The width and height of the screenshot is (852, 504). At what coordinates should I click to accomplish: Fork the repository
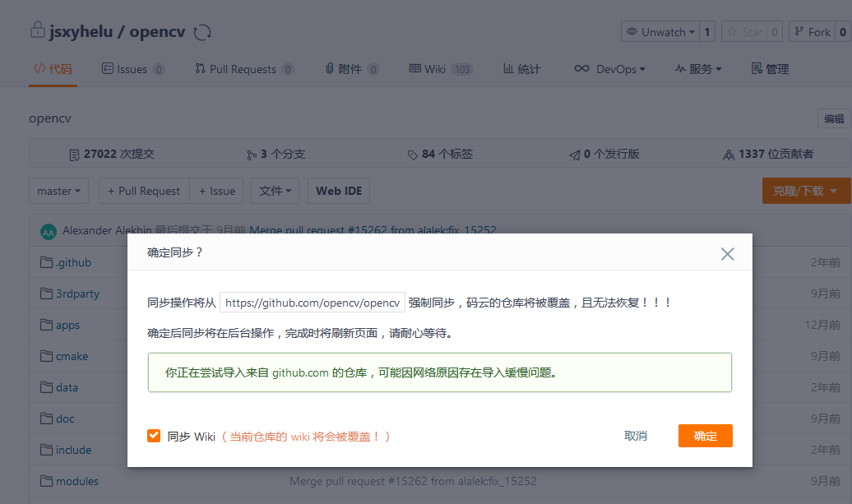(813, 32)
